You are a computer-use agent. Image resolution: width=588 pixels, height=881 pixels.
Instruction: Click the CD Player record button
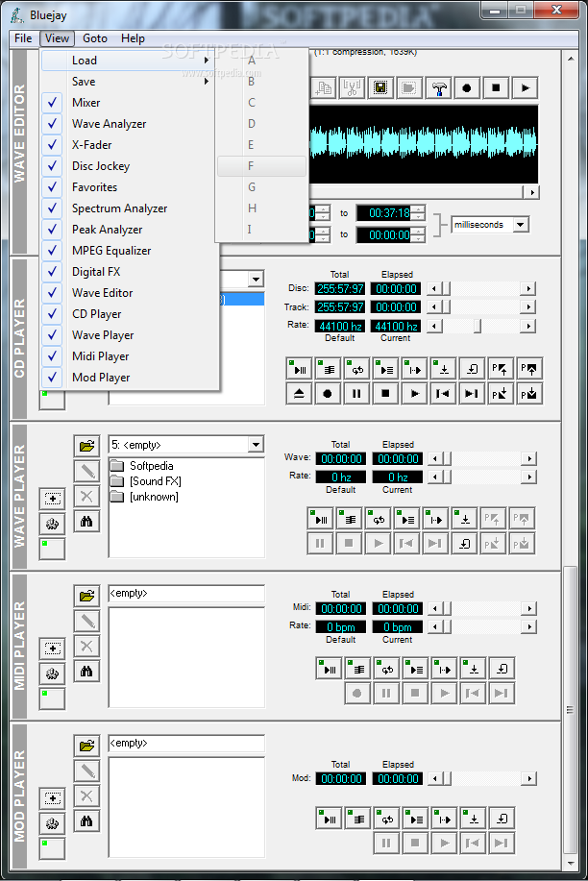tap(328, 393)
